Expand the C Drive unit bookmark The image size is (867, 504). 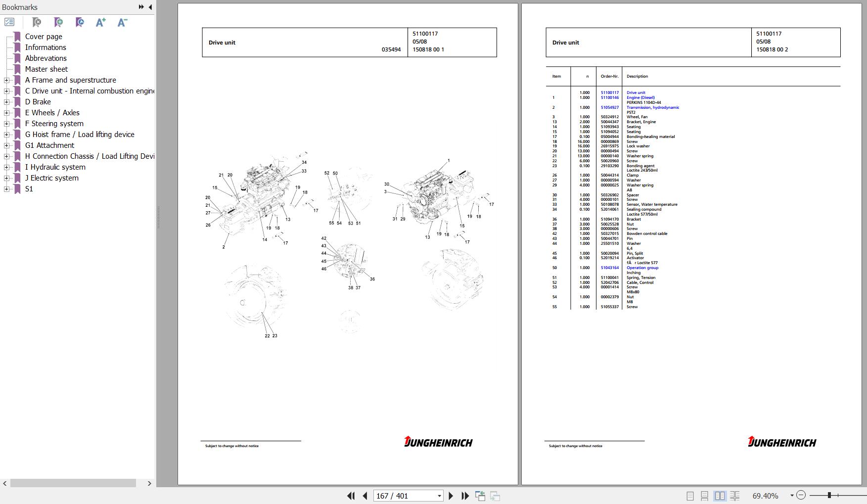(6, 91)
